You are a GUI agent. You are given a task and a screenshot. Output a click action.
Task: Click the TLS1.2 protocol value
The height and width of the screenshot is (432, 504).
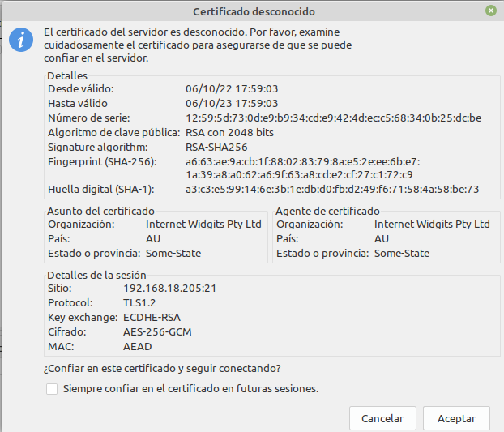click(x=139, y=302)
